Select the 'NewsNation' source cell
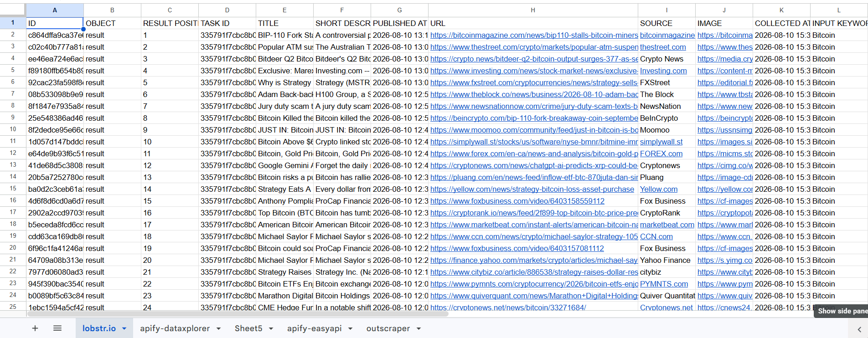The width and height of the screenshot is (868, 338). point(666,106)
